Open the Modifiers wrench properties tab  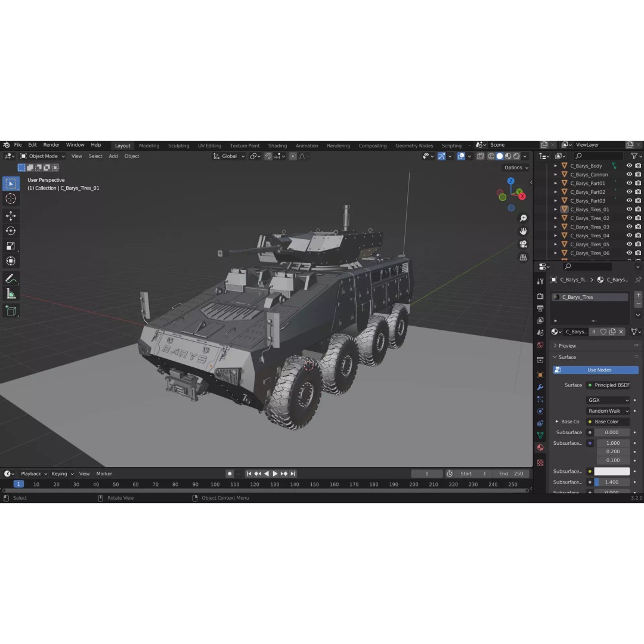[540, 387]
